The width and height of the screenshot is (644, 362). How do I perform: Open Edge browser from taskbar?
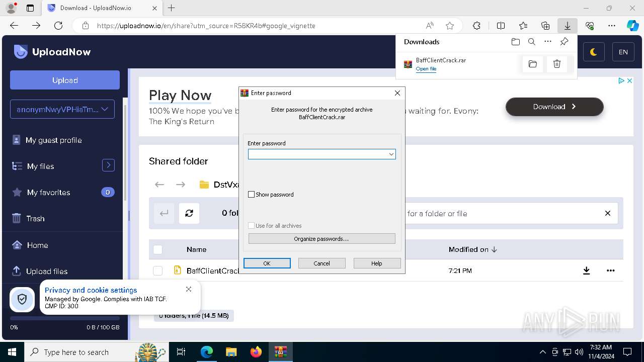tap(206, 352)
